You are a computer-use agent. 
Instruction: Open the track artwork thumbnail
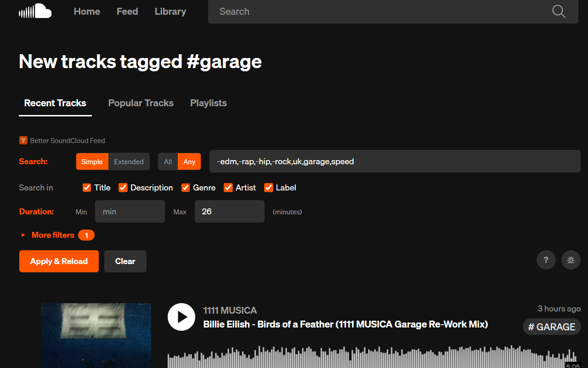[x=96, y=335]
